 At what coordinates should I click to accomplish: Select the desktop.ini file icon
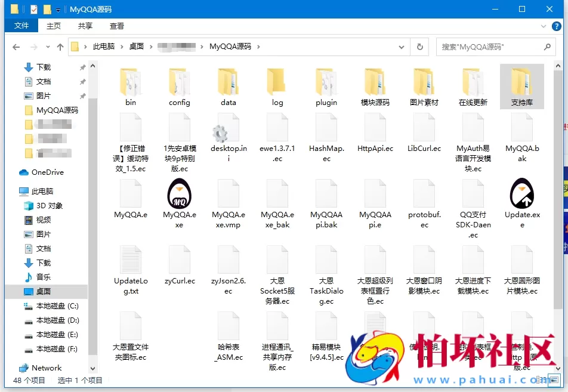click(x=227, y=133)
